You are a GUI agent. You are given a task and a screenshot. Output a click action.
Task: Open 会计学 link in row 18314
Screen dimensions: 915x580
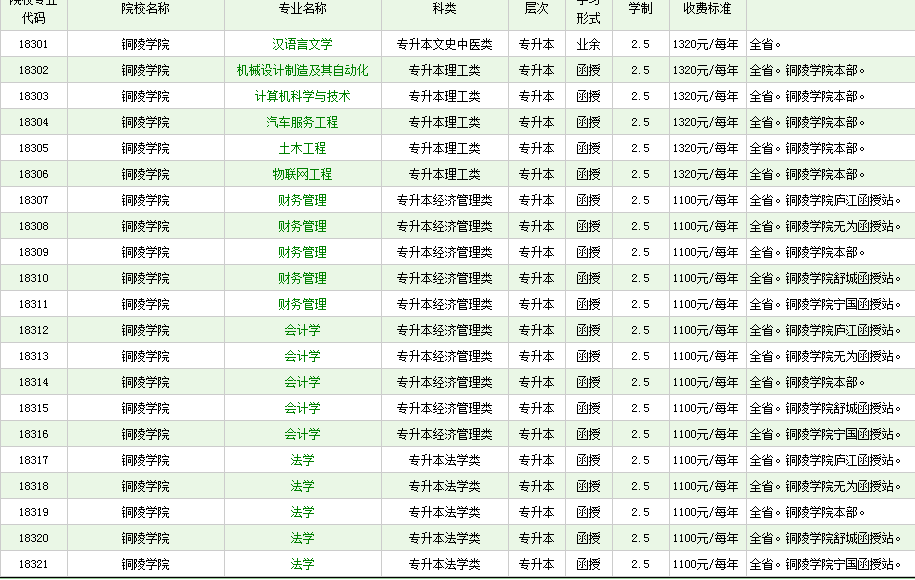pyautogui.click(x=302, y=383)
